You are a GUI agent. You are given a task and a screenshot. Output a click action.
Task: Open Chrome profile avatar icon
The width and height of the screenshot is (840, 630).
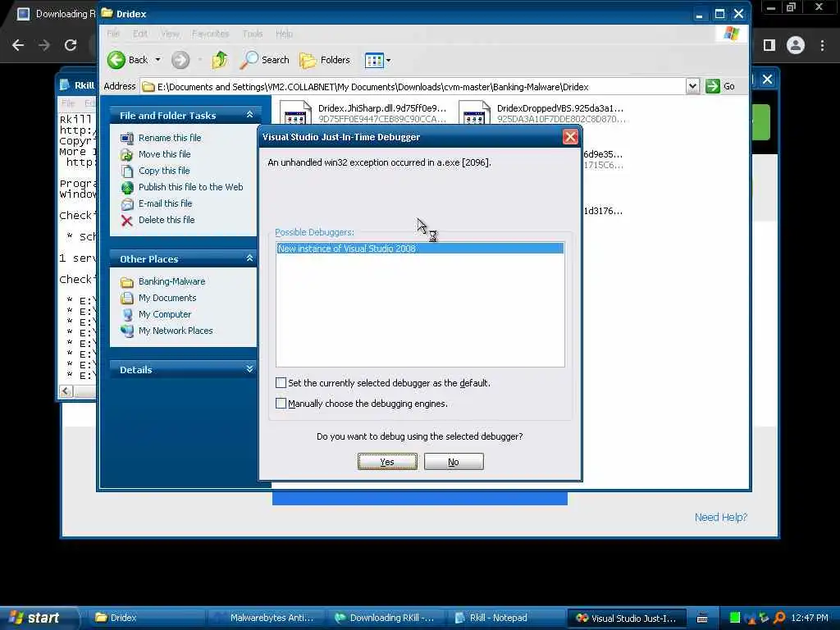coord(796,45)
